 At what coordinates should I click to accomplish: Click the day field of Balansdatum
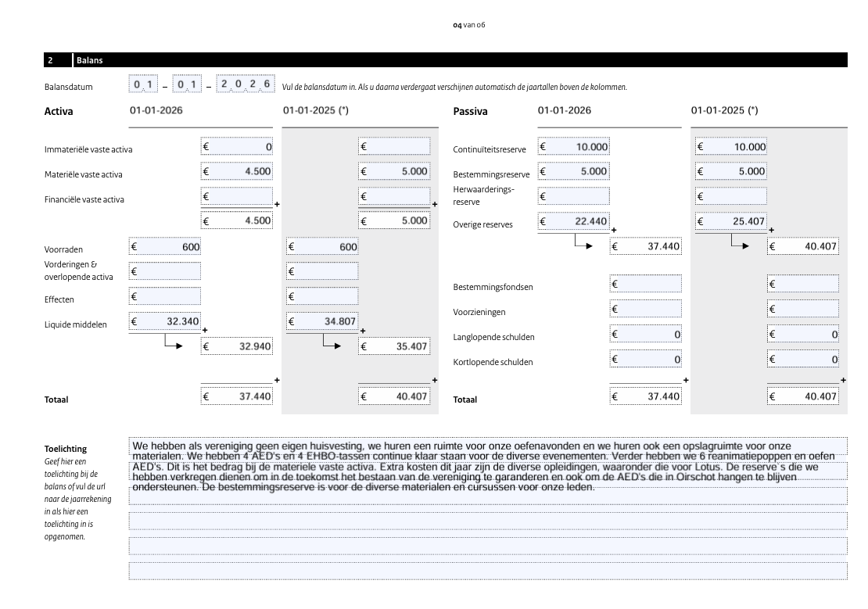(x=142, y=84)
